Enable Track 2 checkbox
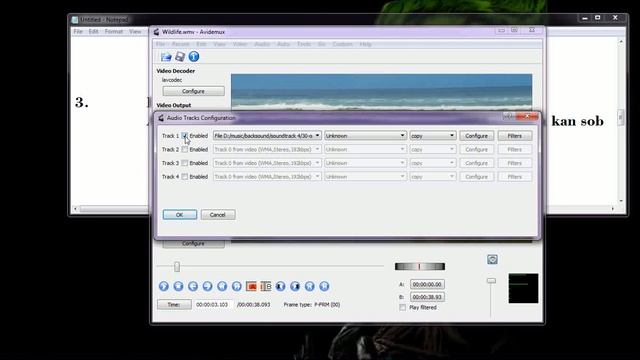The image size is (640, 360). [185, 149]
